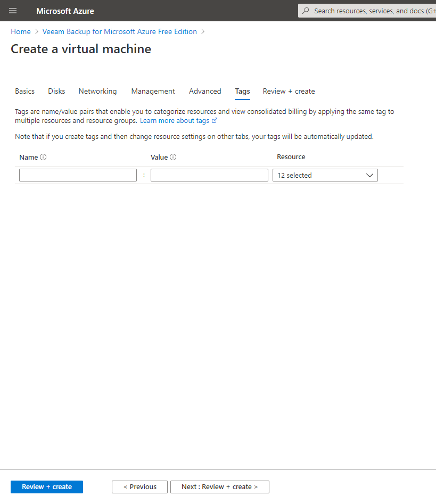Image resolution: width=436 pixels, height=504 pixels.
Task: Click Next : Review + create button
Action: click(220, 486)
